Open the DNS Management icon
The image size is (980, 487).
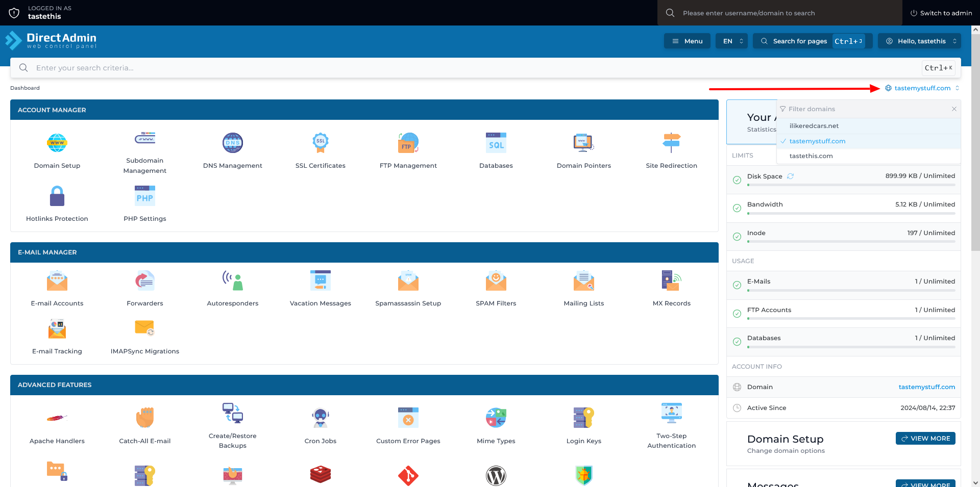click(232, 143)
